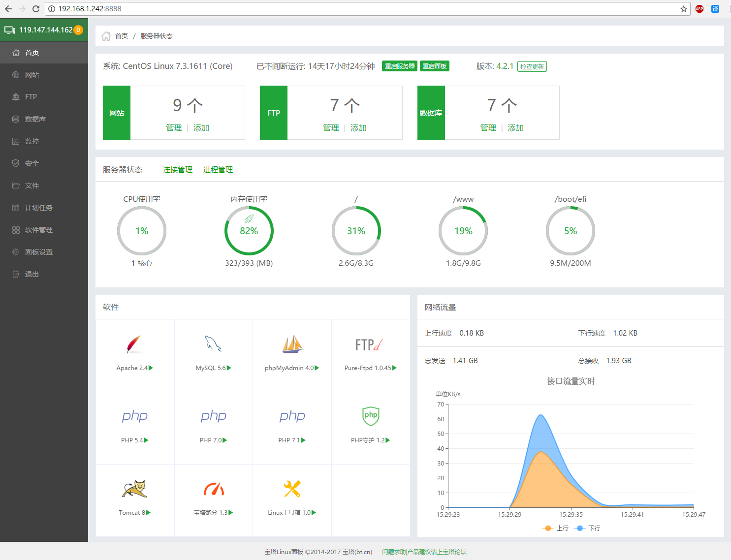The height and width of the screenshot is (560, 731).
Task: Toggle the 下行 series in chart legend
Action: [x=587, y=528]
